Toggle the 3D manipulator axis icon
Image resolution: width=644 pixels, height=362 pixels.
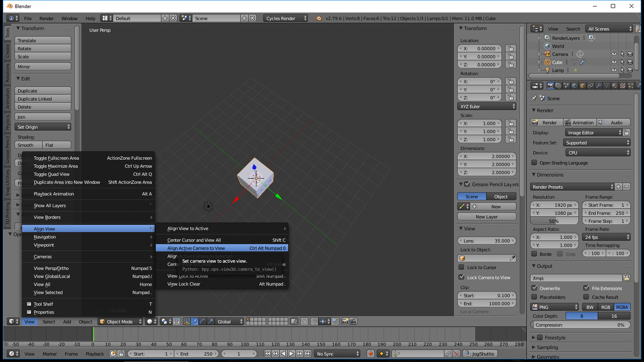(x=187, y=322)
